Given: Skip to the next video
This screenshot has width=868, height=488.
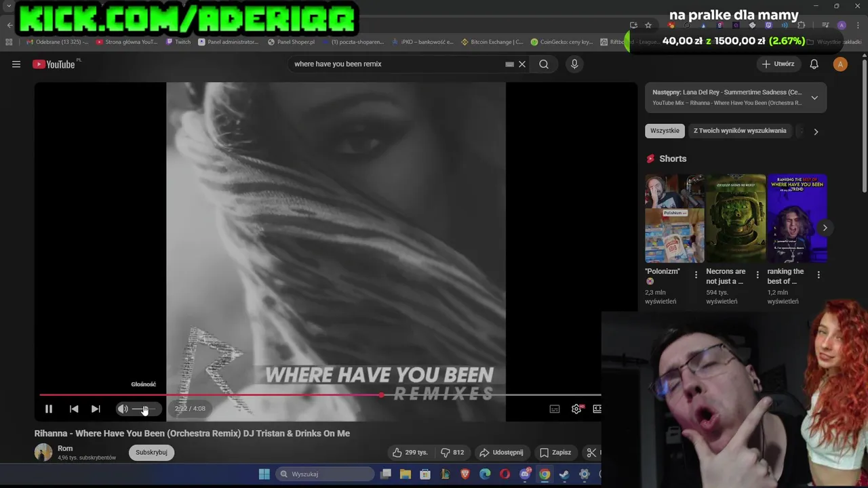Looking at the screenshot, I should click(x=96, y=409).
